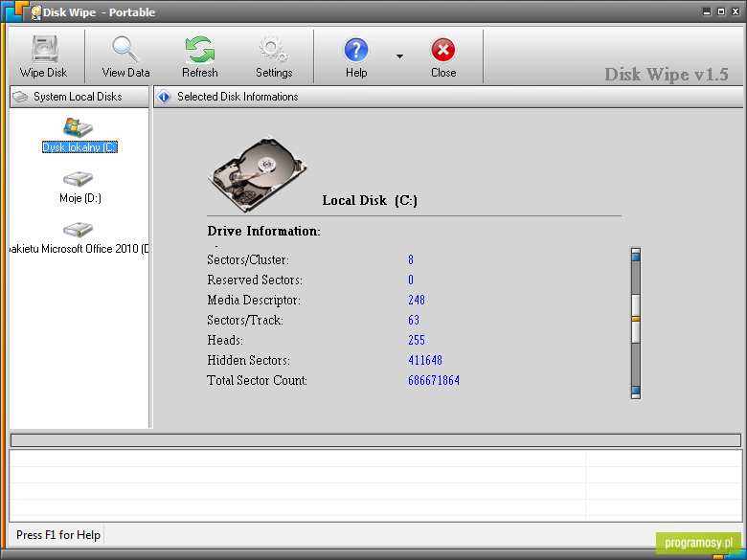
Task: Select Dysk lokalny (C:) drive
Action: coord(79,135)
